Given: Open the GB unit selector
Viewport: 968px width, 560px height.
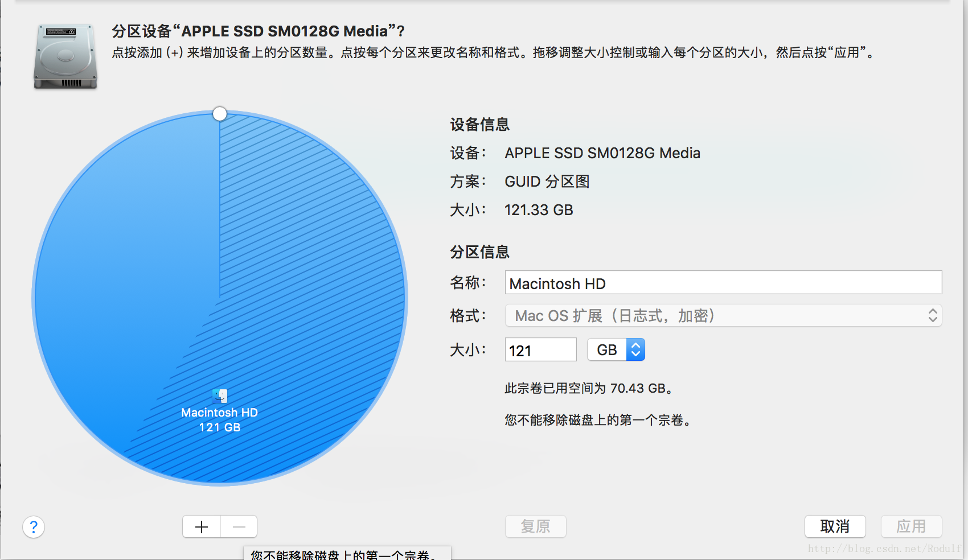Looking at the screenshot, I should click(x=616, y=349).
